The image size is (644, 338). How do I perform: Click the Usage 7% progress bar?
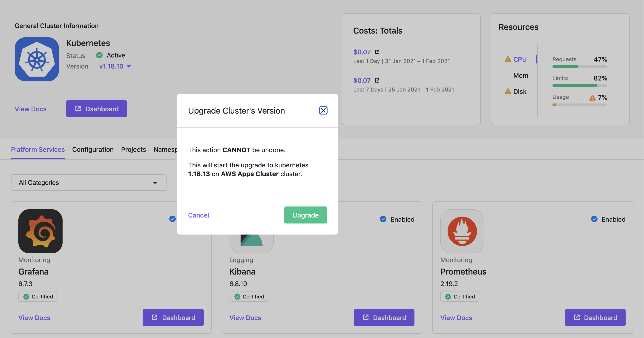[x=580, y=105]
